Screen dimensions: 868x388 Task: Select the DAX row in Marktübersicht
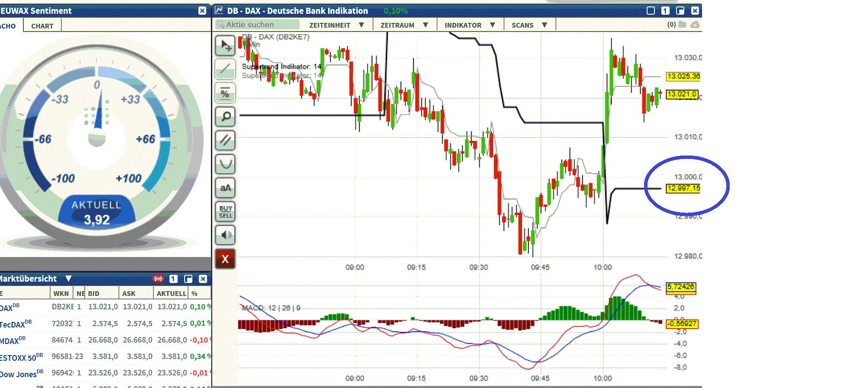click(105, 307)
